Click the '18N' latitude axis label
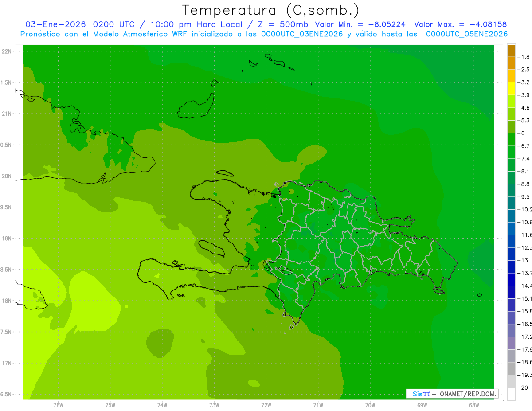The width and height of the screenshot is (532, 411). (x=7, y=301)
